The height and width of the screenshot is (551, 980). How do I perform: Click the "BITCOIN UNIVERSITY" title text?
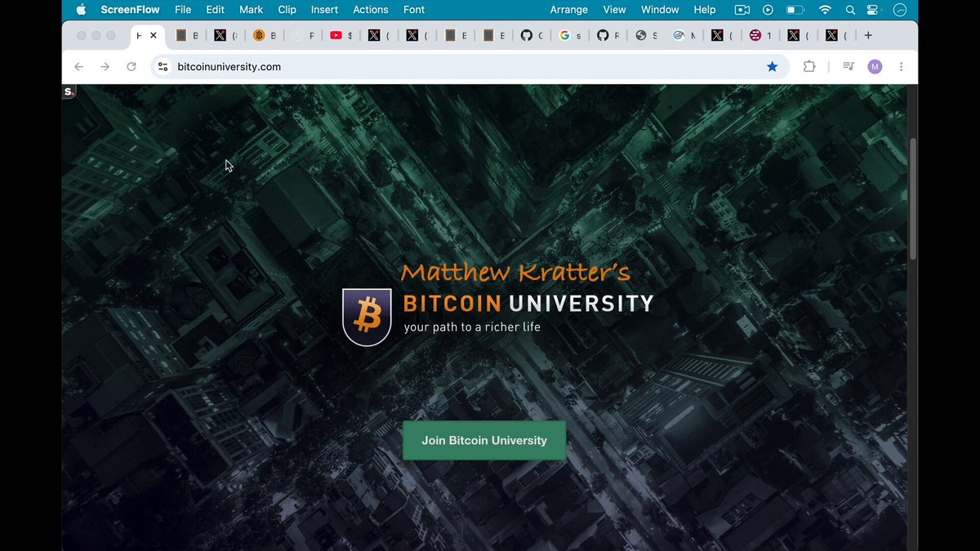tap(528, 304)
